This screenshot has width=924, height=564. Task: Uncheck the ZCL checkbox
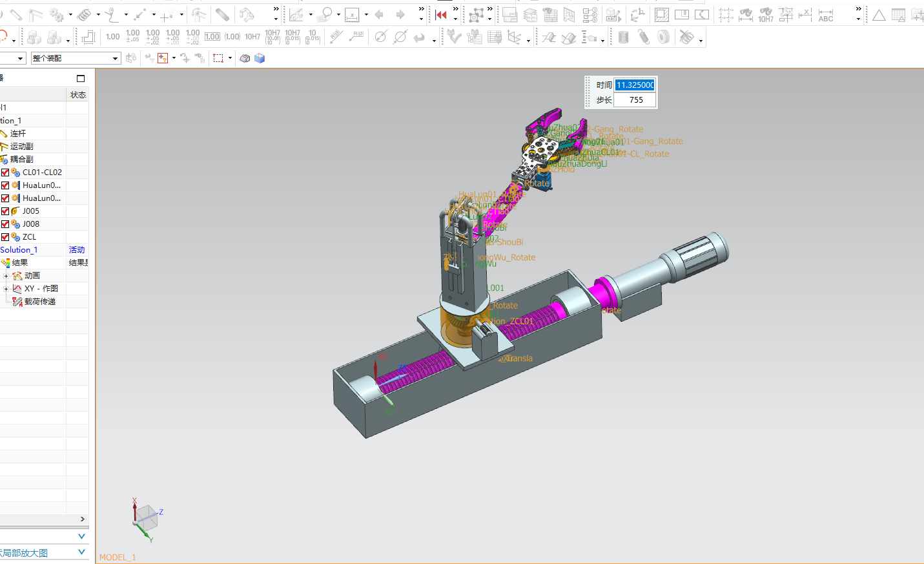[5, 237]
